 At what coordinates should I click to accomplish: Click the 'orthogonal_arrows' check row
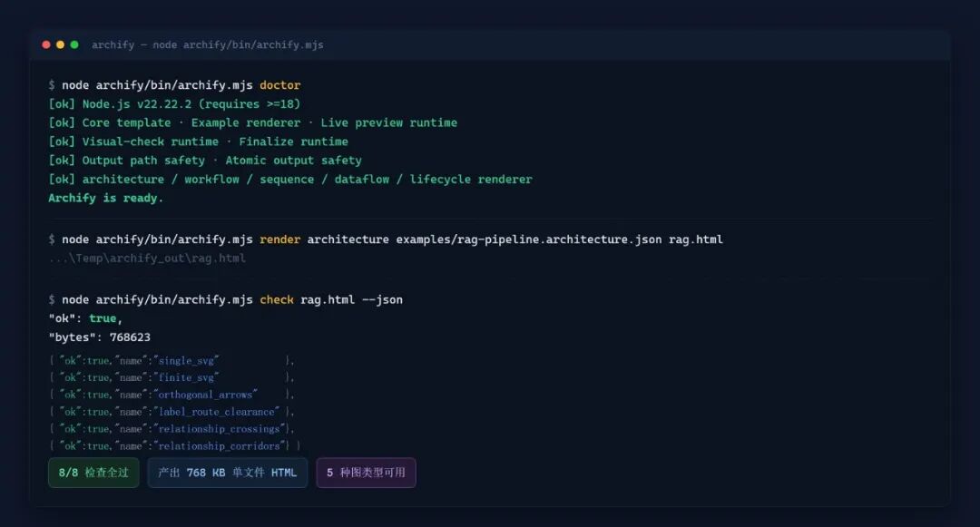pyautogui.click(x=171, y=395)
